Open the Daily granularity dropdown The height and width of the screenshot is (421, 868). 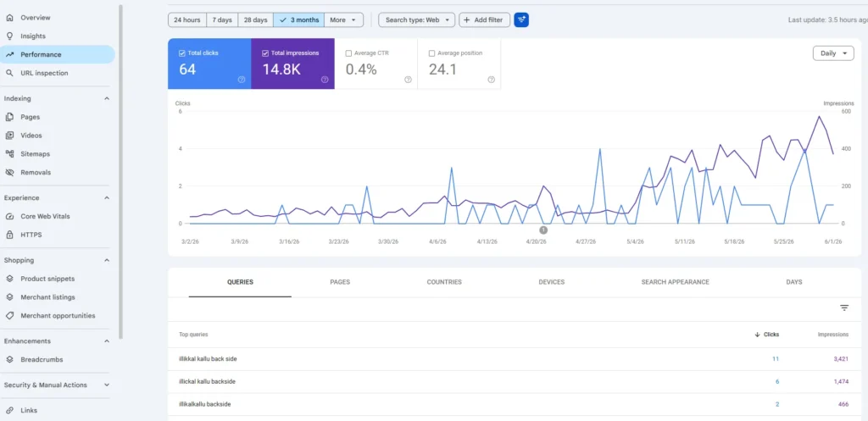pos(833,53)
